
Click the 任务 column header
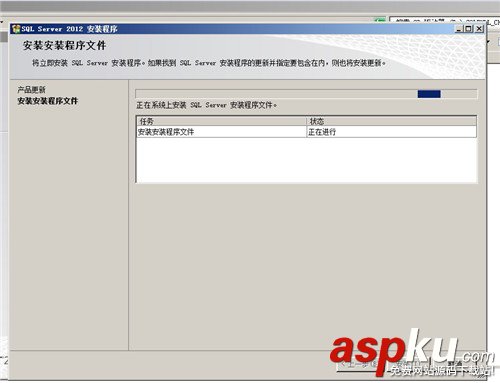[221, 121]
